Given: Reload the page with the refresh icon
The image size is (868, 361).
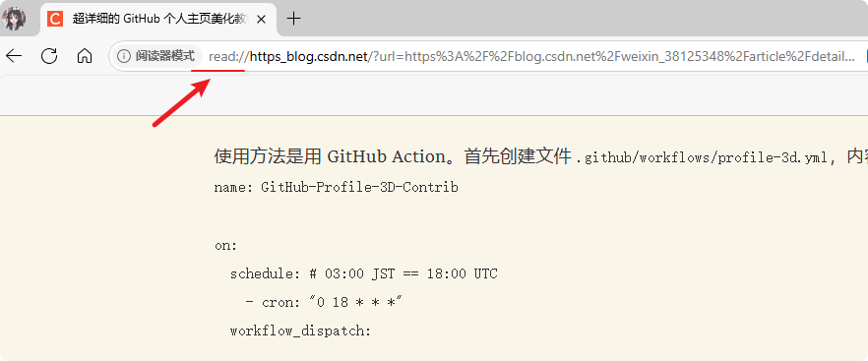Looking at the screenshot, I should (49, 55).
